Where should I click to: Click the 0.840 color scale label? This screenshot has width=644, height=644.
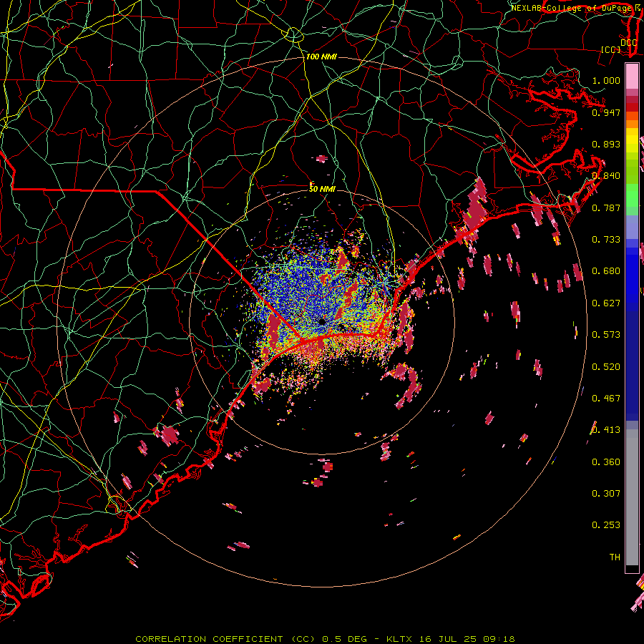606,175
